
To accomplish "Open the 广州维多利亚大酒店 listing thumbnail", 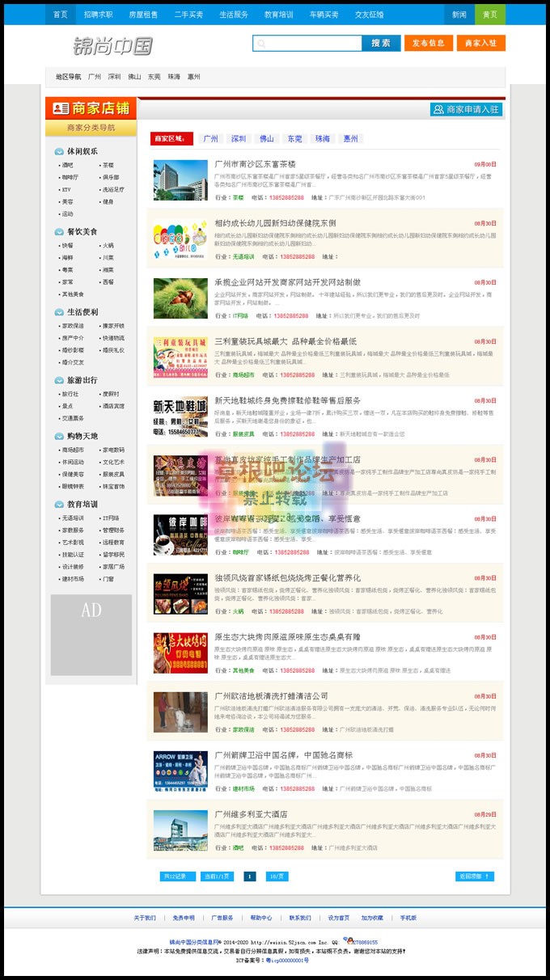I will [180, 830].
